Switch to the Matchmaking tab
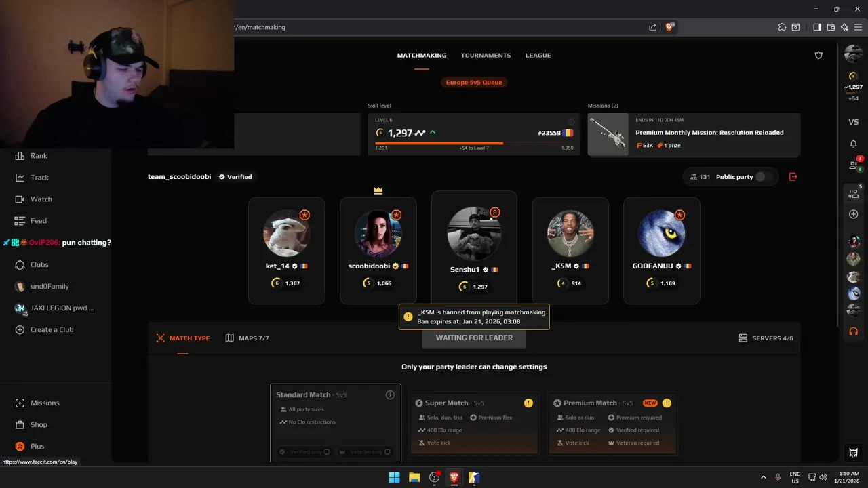Viewport: 868px width, 488px height. click(x=422, y=56)
